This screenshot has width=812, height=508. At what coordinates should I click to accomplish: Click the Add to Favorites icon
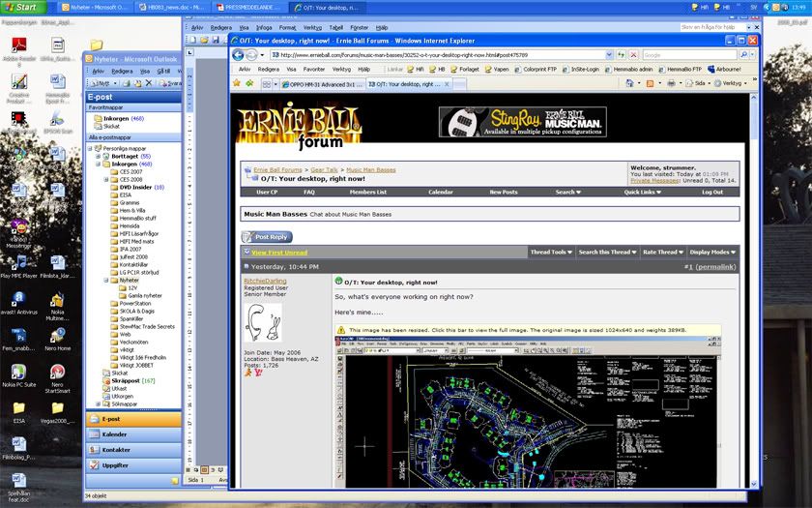[x=249, y=83]
